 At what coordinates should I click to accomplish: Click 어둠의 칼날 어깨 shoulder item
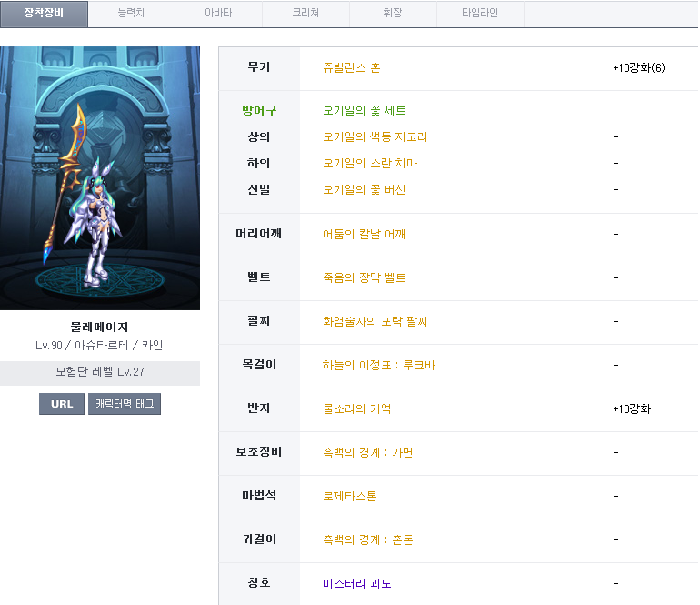(x=365, y=235)
